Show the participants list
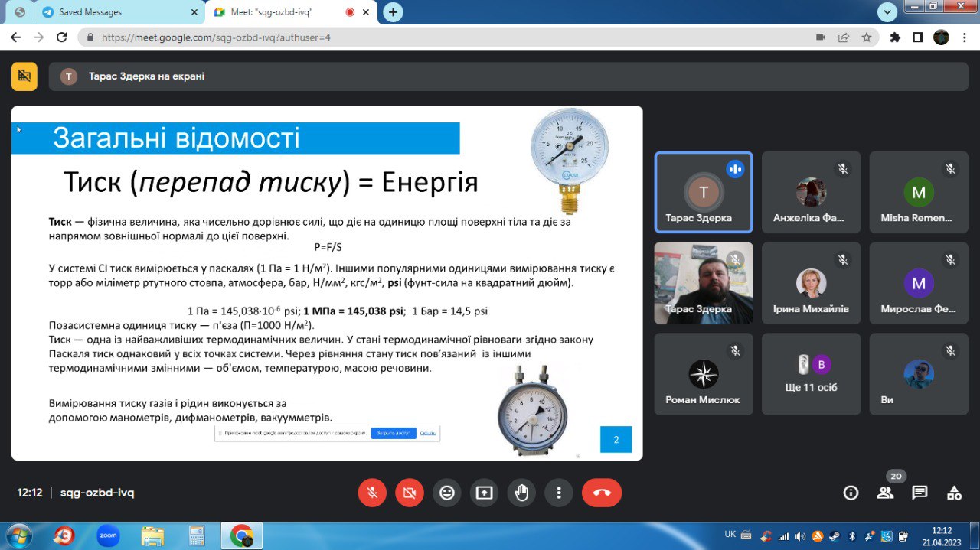Screen dimensions: 980x550 click(x=885, y=492)
